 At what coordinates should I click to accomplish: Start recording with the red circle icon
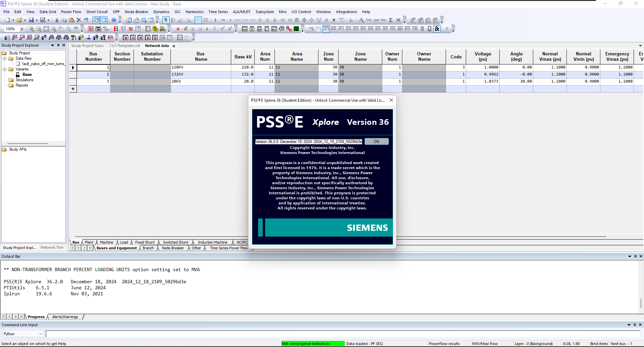tap(178, 29)
